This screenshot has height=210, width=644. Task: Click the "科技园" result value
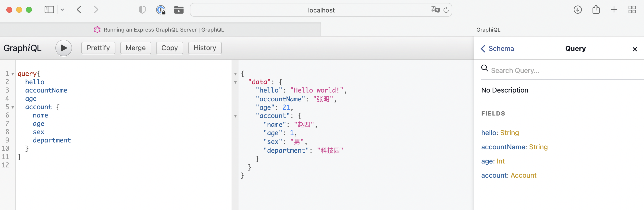click(330, 151)
